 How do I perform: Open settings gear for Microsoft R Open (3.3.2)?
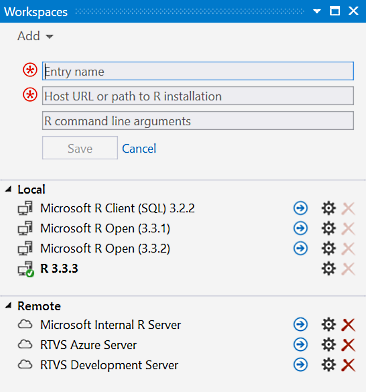tap(328, 248)
